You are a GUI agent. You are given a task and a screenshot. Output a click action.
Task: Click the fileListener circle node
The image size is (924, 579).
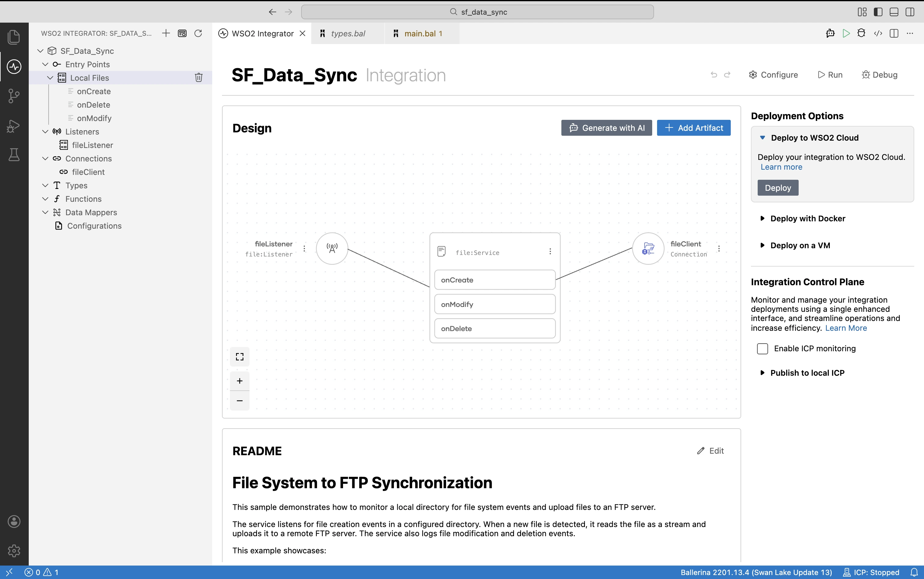[x=332, y=249]
